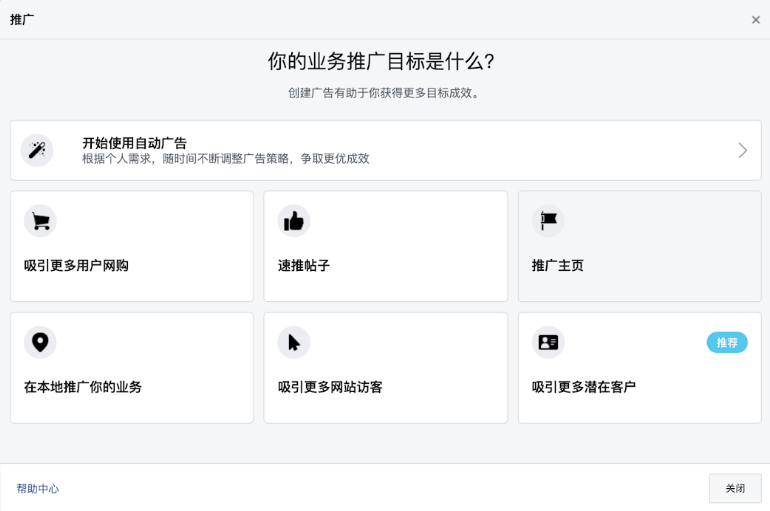Select the 推广主页 goal card
770x511 pixels.
(x=558, y=266)
